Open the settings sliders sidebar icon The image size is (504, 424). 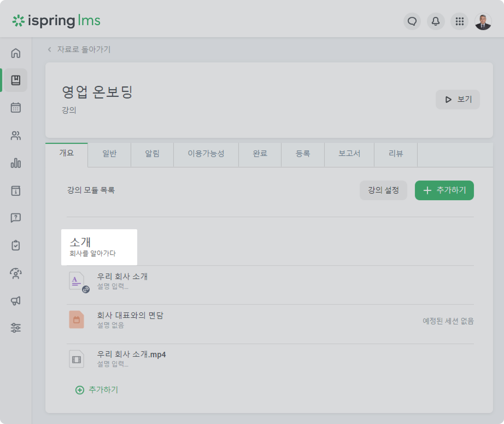point(16,328)
